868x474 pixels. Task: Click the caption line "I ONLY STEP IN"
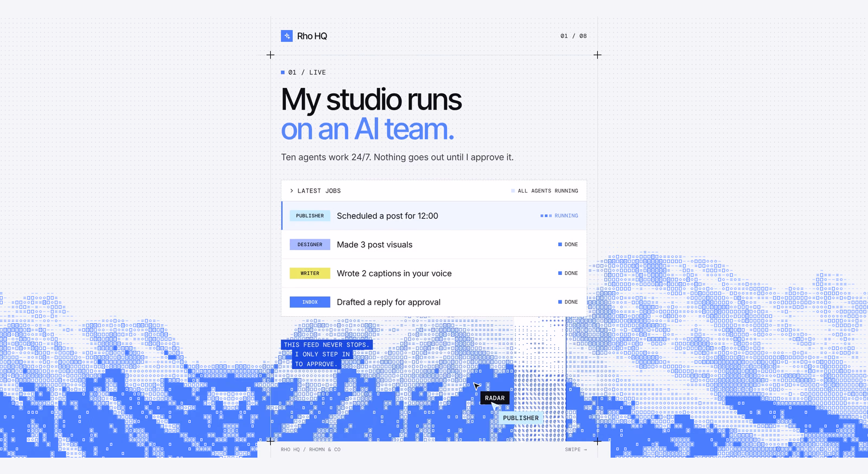[x=322, y=355]
